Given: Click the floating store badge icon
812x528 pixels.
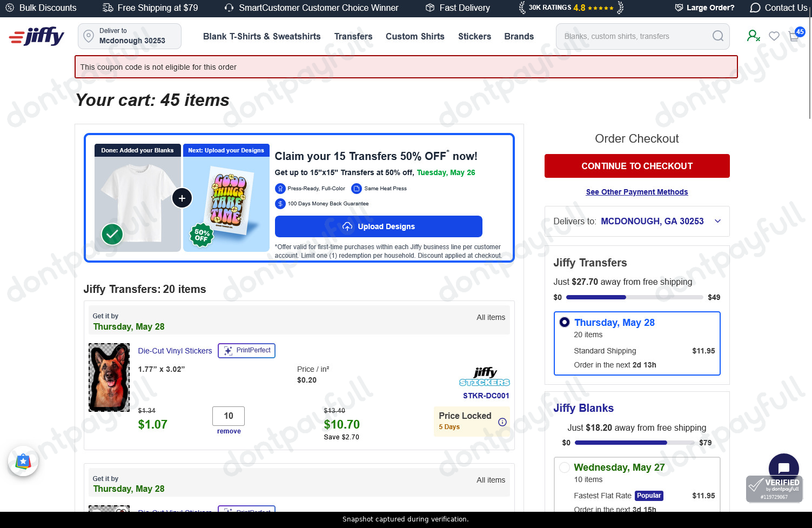Looking at the screenshot, I should (x=23, y=462).
